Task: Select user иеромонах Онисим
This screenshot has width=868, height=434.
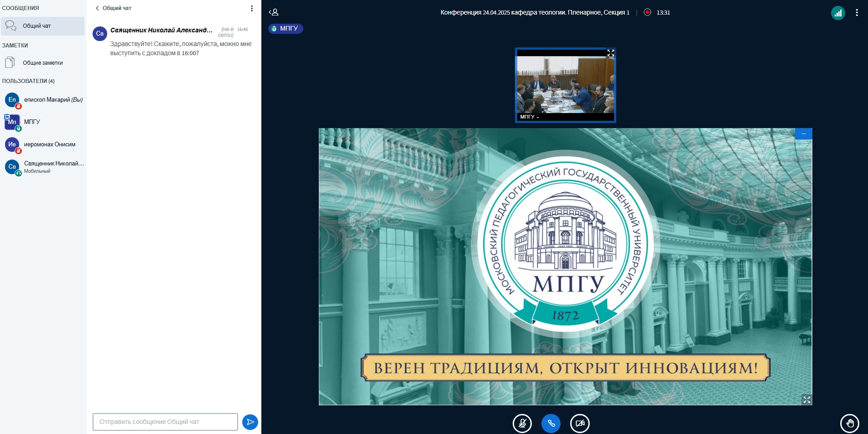Action: click(x=43, y=145)
